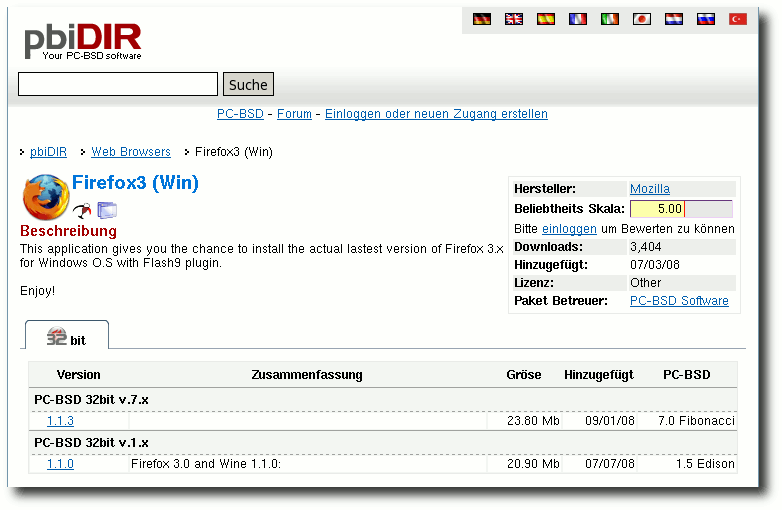Click the 07/03/08 added date in the info box

click(655, 265)
